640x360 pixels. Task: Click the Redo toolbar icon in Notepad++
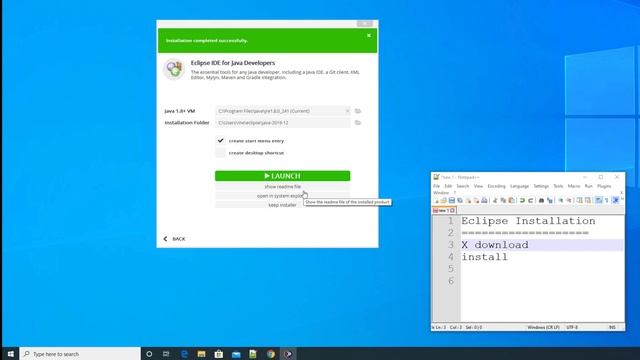[x=530, y=200]
